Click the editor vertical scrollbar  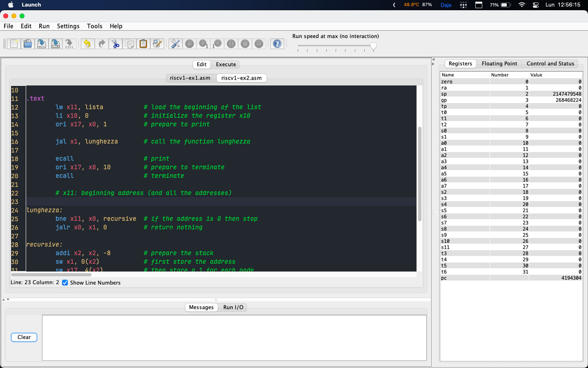419,174
